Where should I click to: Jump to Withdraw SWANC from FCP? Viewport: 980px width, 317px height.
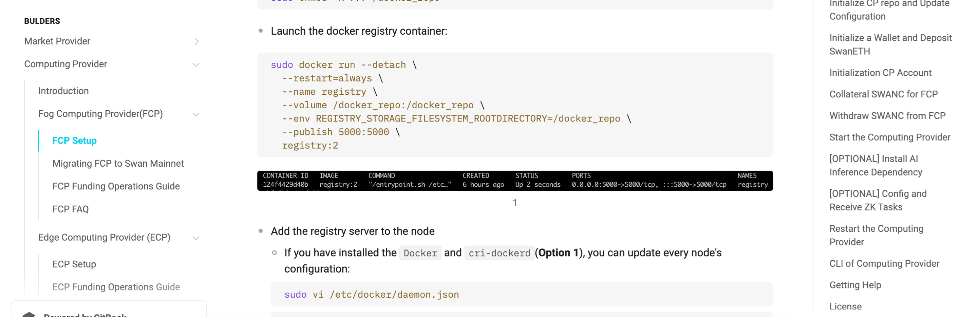tap(887, 116)
